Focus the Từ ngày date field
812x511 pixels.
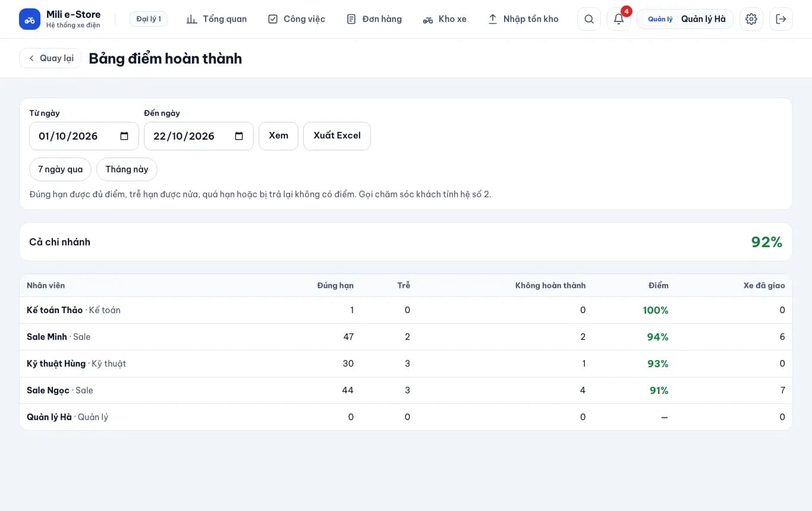[x=84, y=136]
